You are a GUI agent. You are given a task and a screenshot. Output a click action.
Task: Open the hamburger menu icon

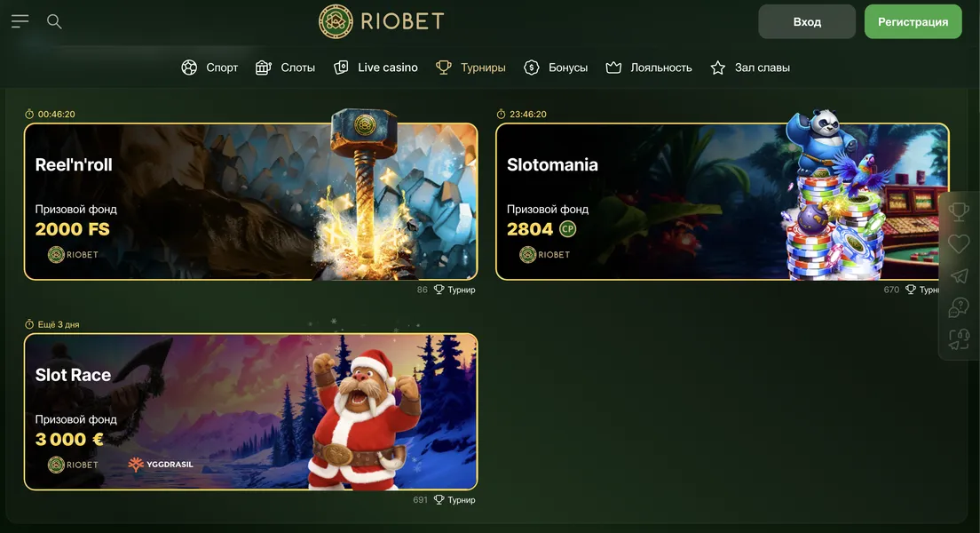point(20,21)
